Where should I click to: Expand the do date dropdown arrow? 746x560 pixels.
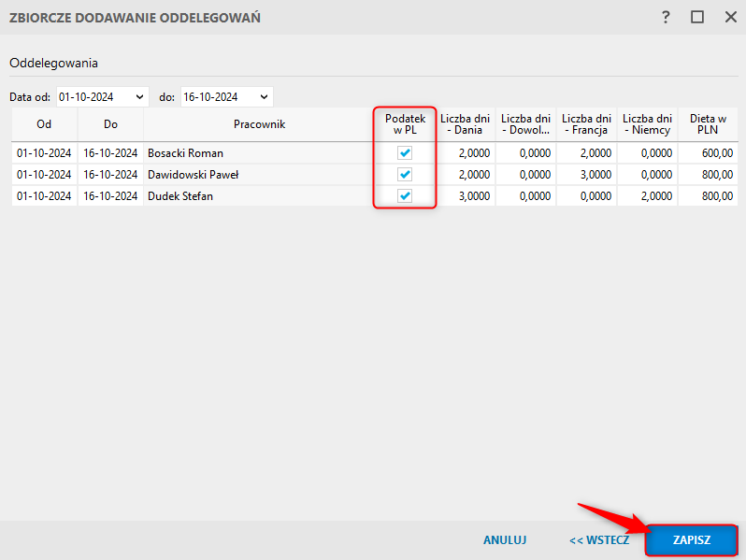[264, 97]
